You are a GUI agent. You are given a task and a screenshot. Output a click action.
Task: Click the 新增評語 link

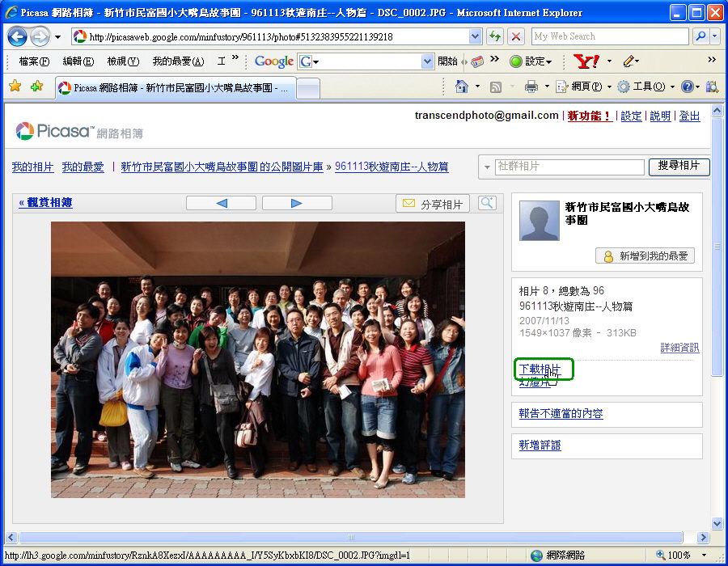click(x=540, y=446)
